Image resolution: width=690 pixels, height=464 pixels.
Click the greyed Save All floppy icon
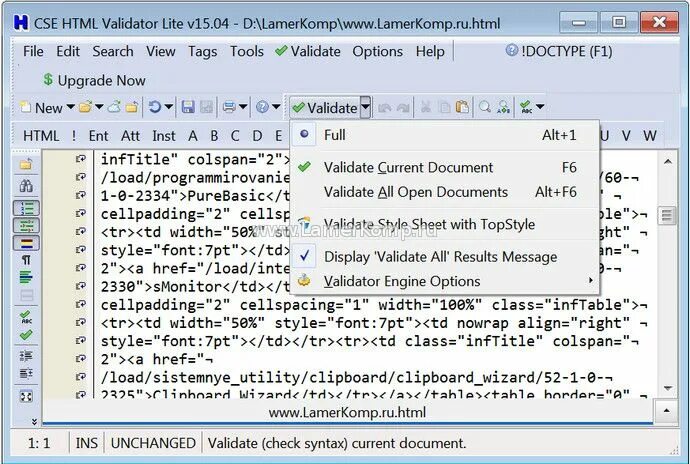[206, 107]
